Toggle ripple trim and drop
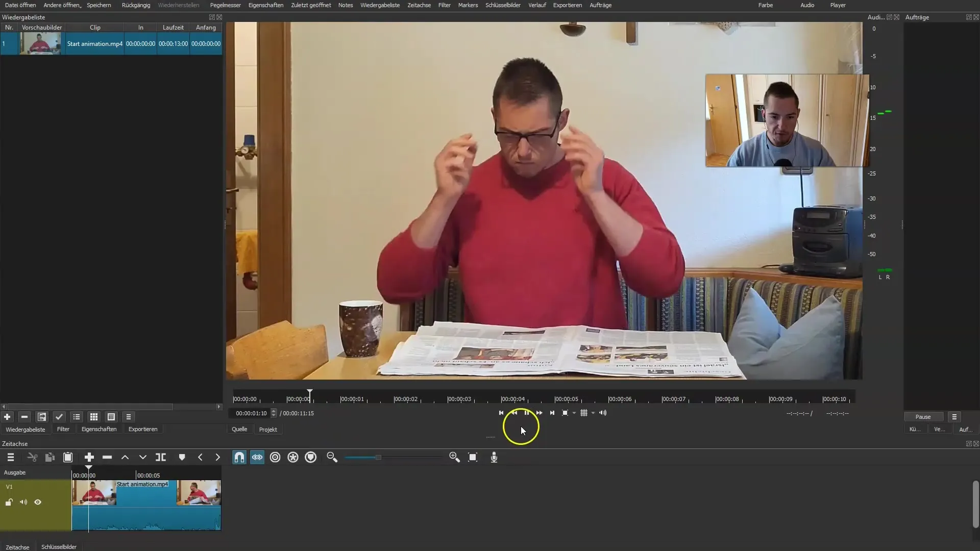 (x=275, y=458)
